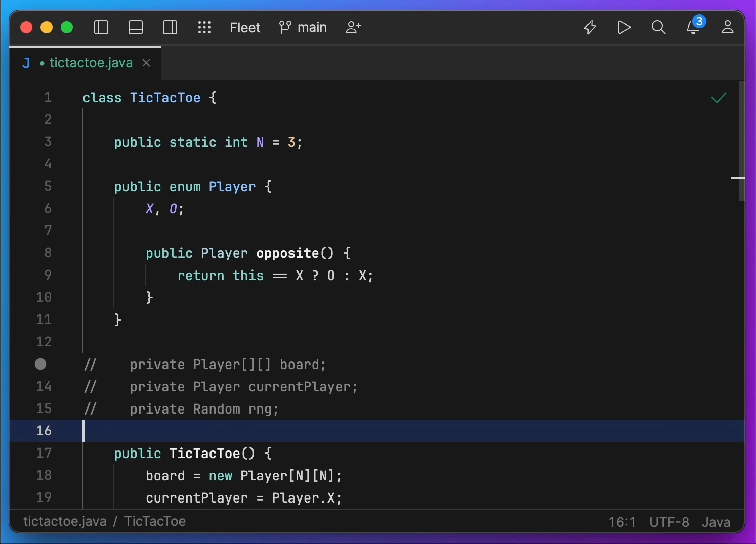Click line number 17 in gutter
756x544 pixels.
point(44,453)
